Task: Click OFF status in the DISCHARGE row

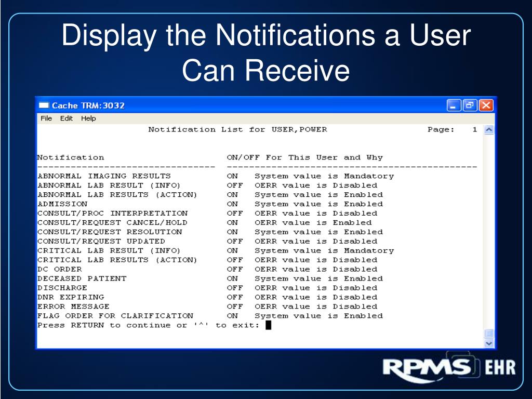Action: [235, 288]
